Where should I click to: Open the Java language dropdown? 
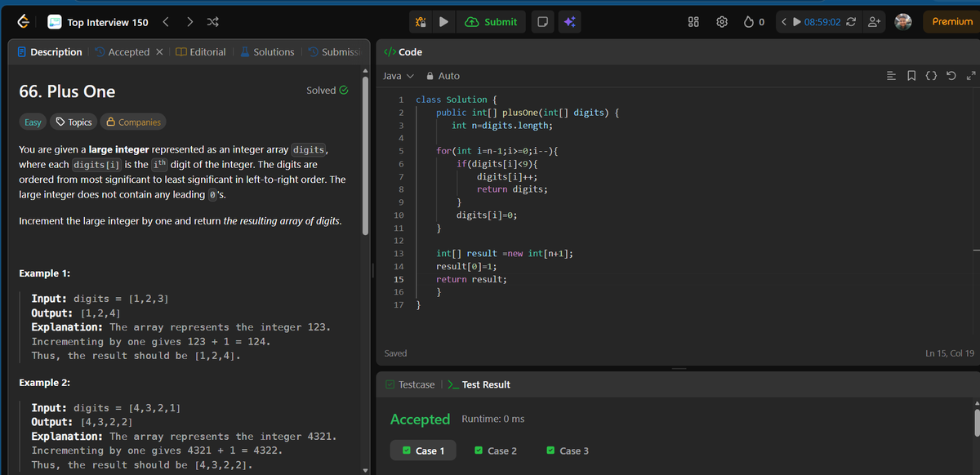pyautogui.click(x=399, y=76)
